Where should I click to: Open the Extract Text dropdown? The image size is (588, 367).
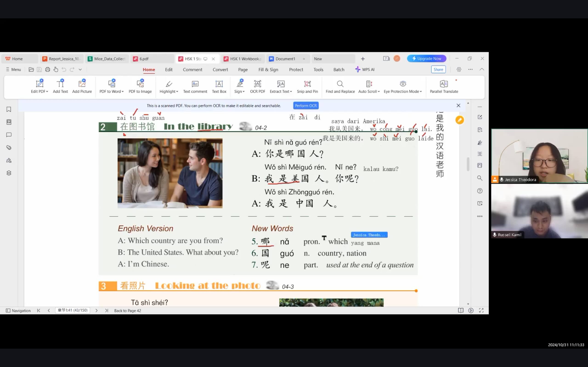pos(291,92)
